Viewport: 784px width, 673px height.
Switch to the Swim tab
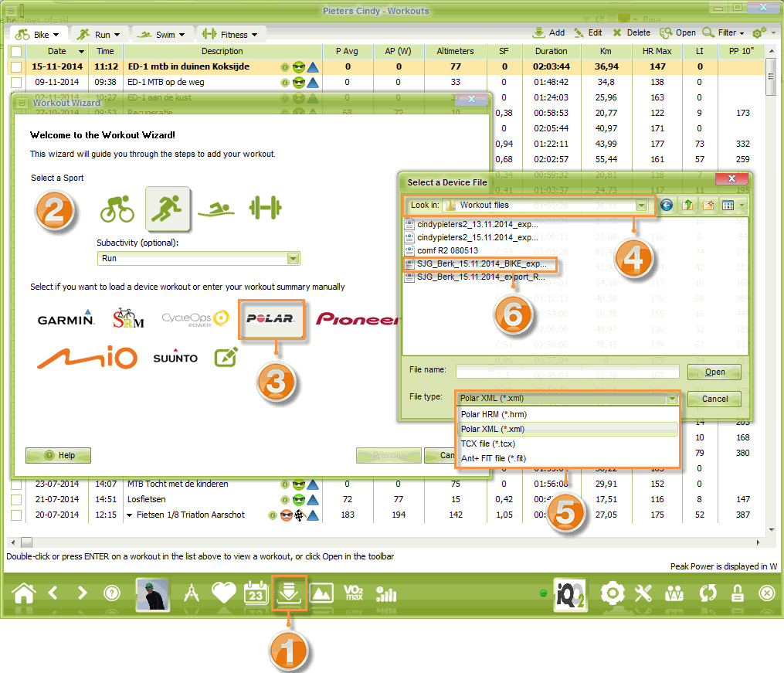point(161,35)
